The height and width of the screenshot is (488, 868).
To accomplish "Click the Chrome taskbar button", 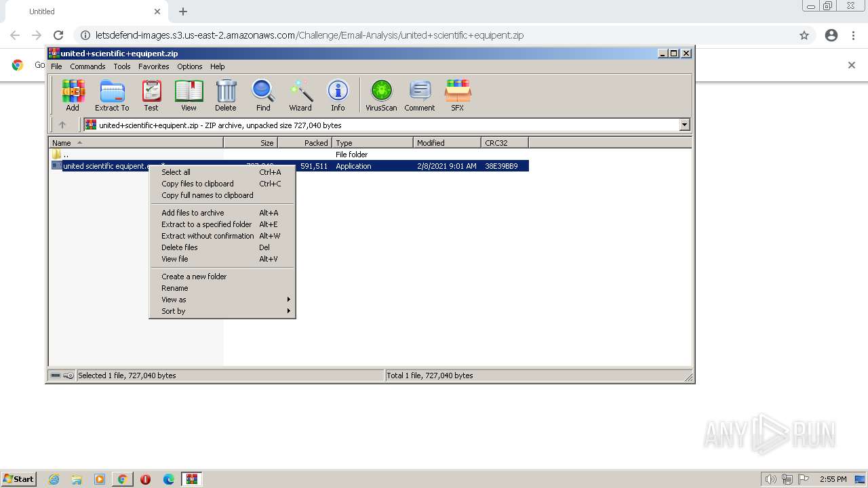I will coord(123,479).
